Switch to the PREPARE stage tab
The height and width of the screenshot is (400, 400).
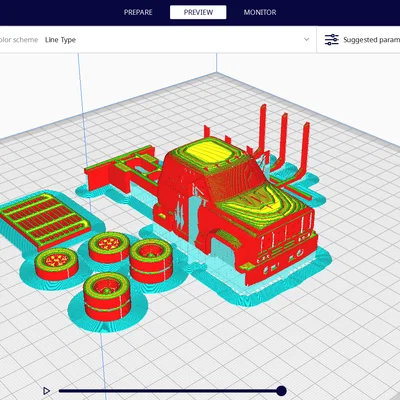click(138, 12)
